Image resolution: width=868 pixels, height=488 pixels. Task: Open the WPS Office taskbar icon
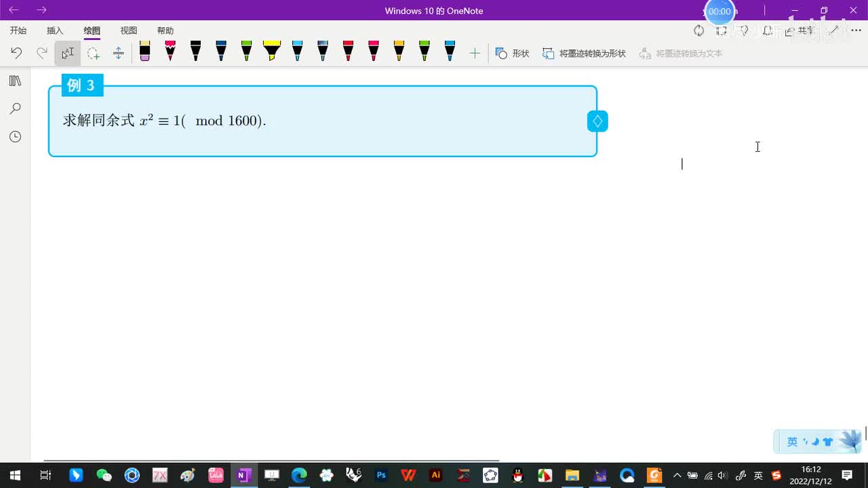click(x=408, y=475)
